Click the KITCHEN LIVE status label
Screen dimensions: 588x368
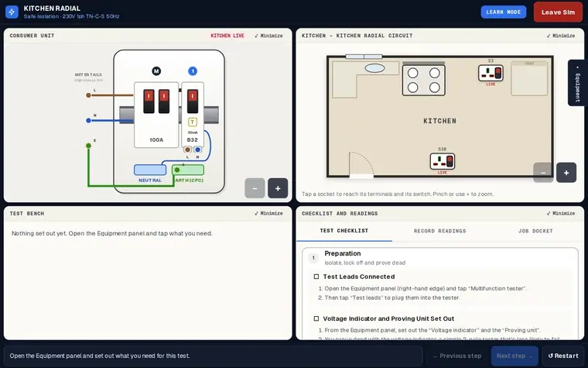click(227, 36)
